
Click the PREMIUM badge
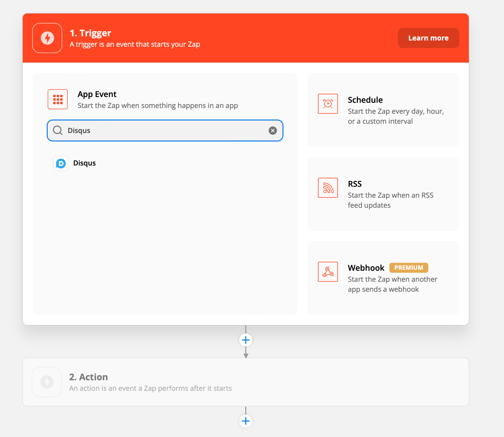coord(409,268)
